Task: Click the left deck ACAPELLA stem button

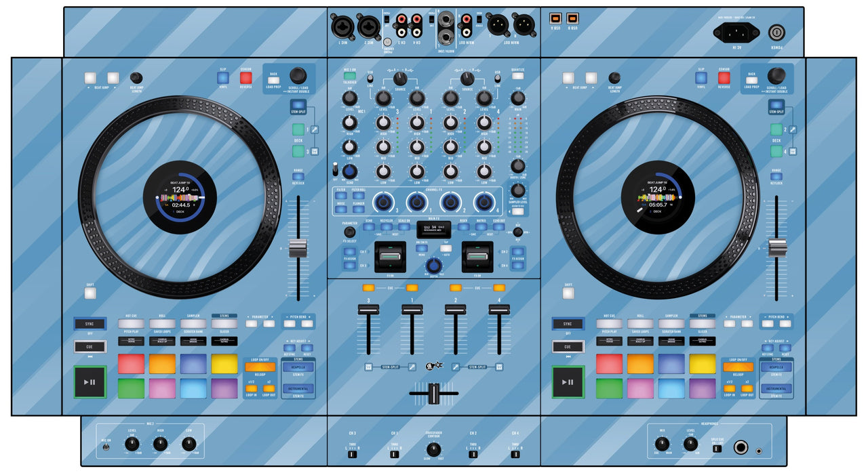Action: 298,367
